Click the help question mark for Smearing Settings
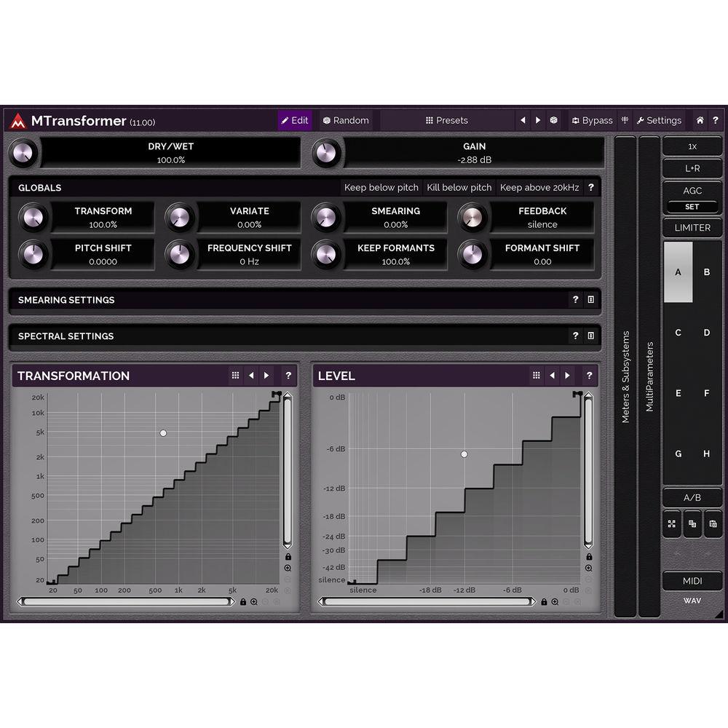 (575, 300)
